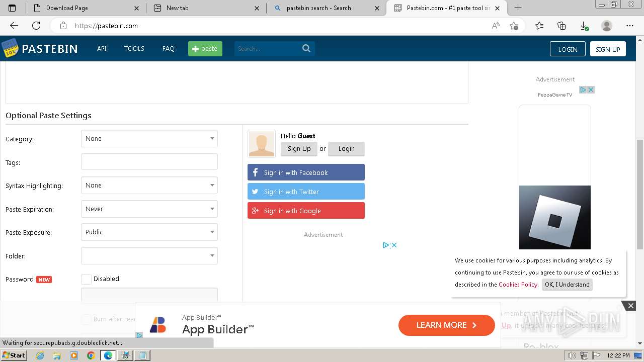Click the AdChoices icon above sidebar ad
This screenshot has width=644, height=362.
(583, 89)
